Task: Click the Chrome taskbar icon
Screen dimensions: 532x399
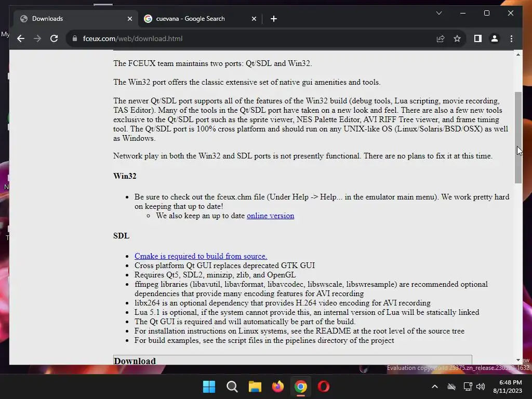Action: (301, 387)
